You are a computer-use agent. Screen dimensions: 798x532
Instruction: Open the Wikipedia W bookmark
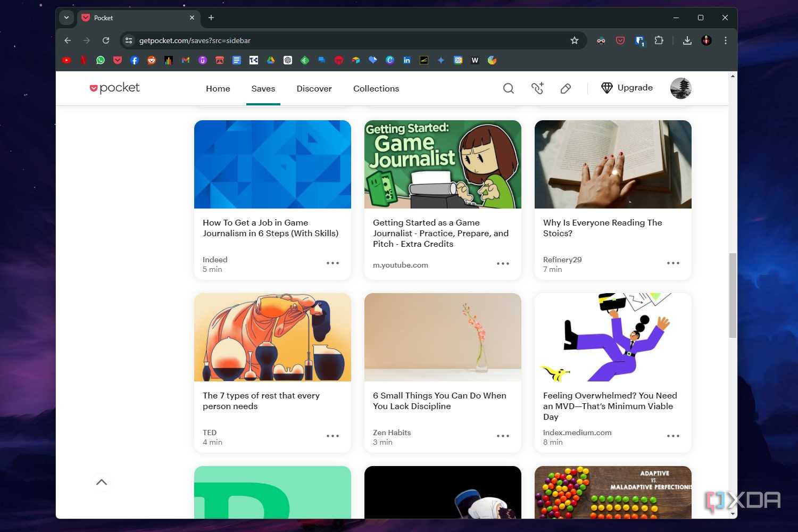tap(475, 60)
